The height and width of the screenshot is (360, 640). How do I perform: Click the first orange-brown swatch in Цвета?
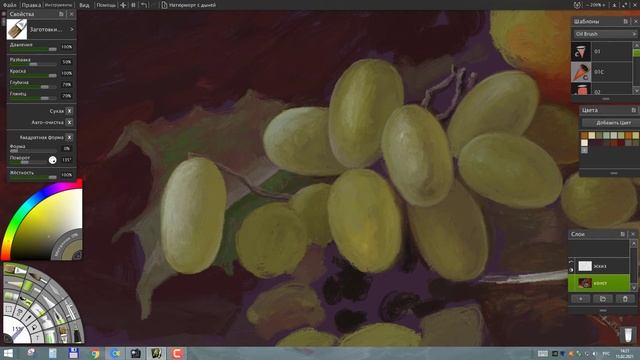[584, 136]
